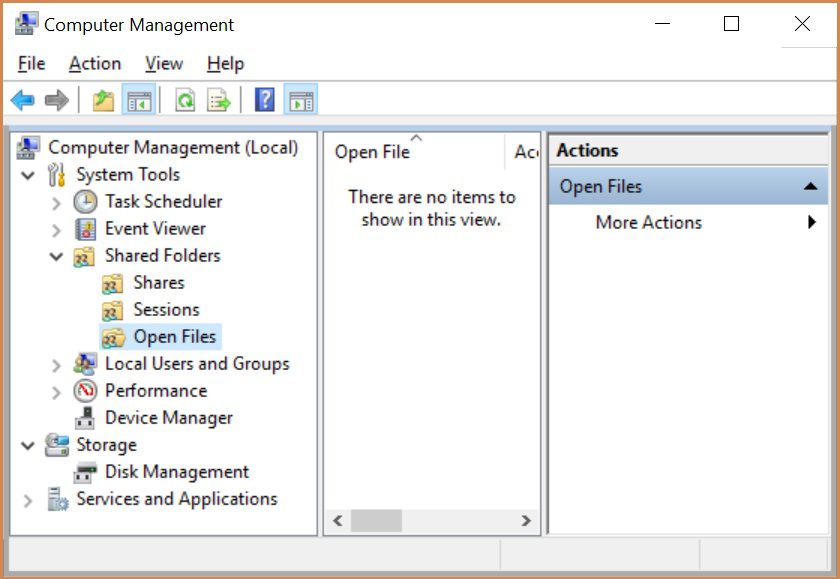
Task: Click the Shared Folders icon
Action: pos(84,257)
